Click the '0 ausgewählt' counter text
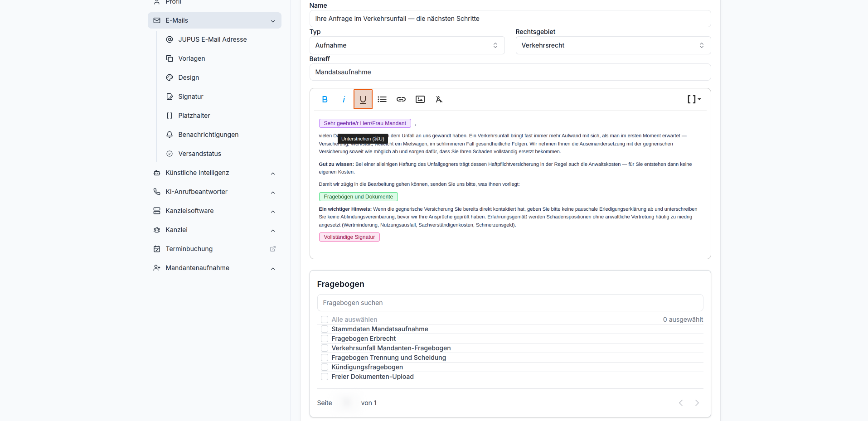The image size is (868, 421). [683, 319]
